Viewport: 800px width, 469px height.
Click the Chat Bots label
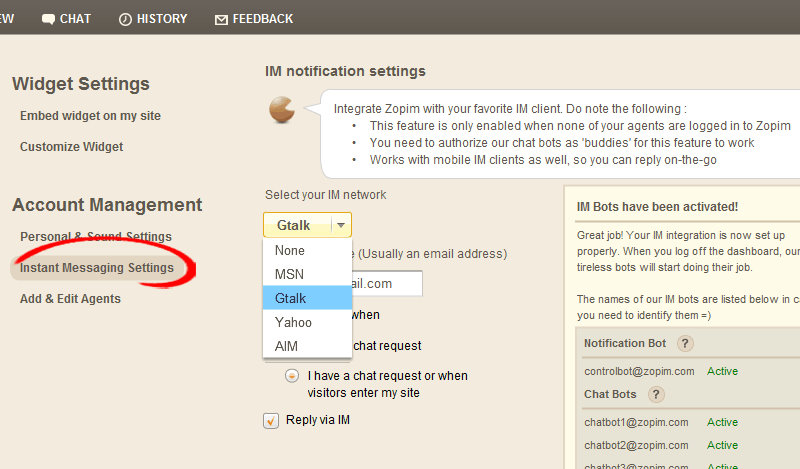tap(610, 394)
